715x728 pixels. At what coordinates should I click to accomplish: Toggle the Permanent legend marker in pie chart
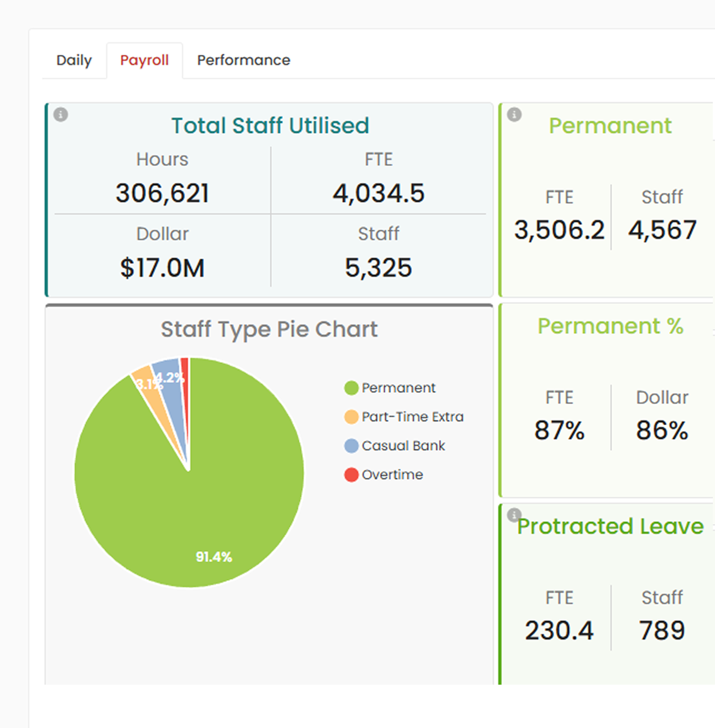[x=352, y=388]
